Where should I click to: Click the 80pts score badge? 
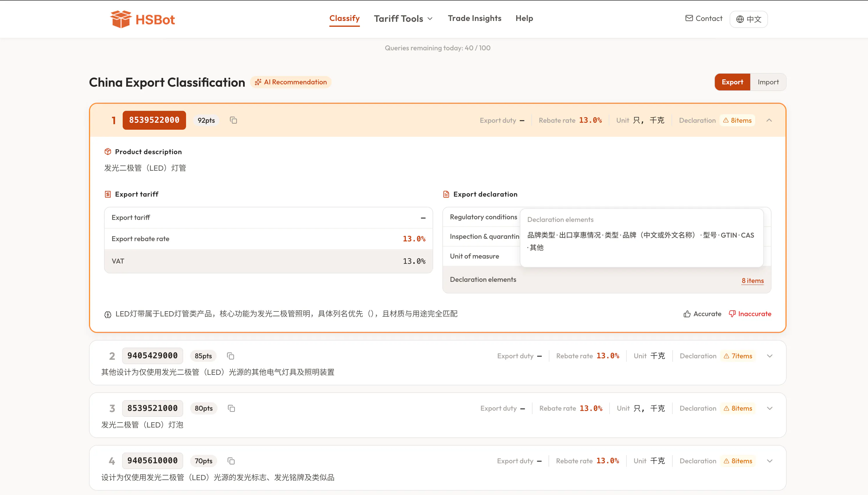click(203, 408)
